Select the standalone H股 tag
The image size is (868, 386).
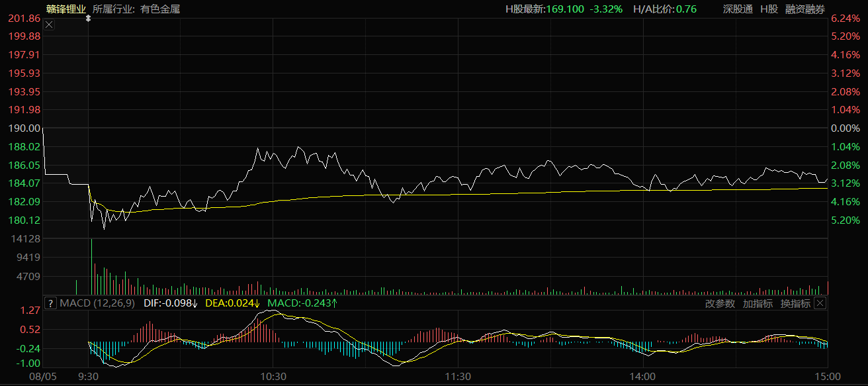click(x=769, y=9)
